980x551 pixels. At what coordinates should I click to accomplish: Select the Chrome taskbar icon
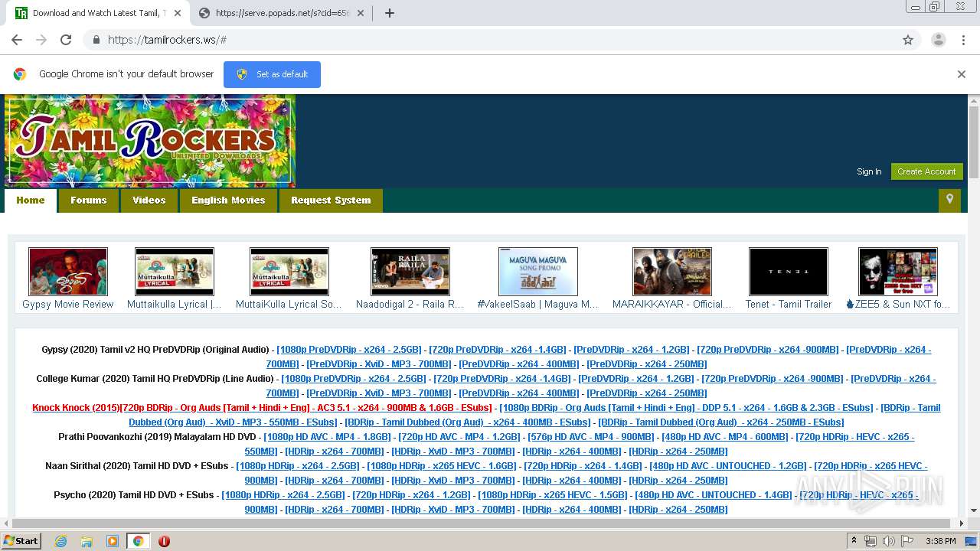138,541
